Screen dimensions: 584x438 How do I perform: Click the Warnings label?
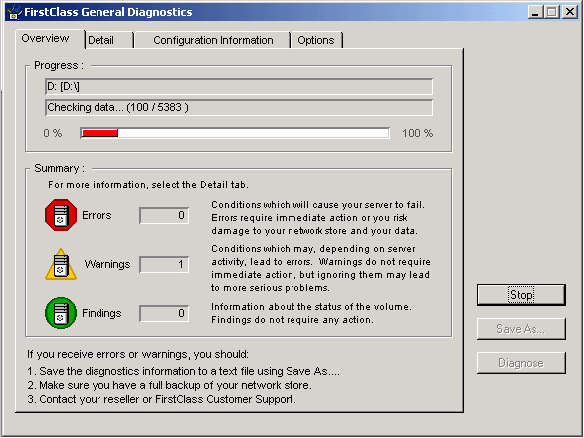[x=107, y=264]
